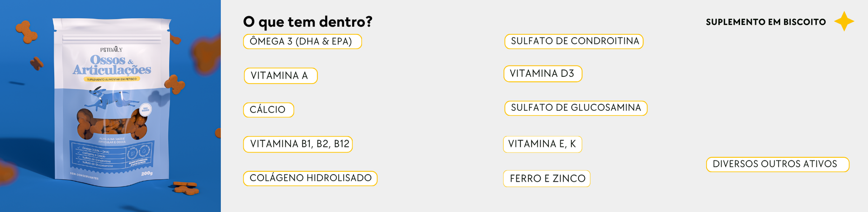The height and width of the screenshot is (212, 868).
Task: Click the PetDaily logo on the package
Action: point(111,49)
